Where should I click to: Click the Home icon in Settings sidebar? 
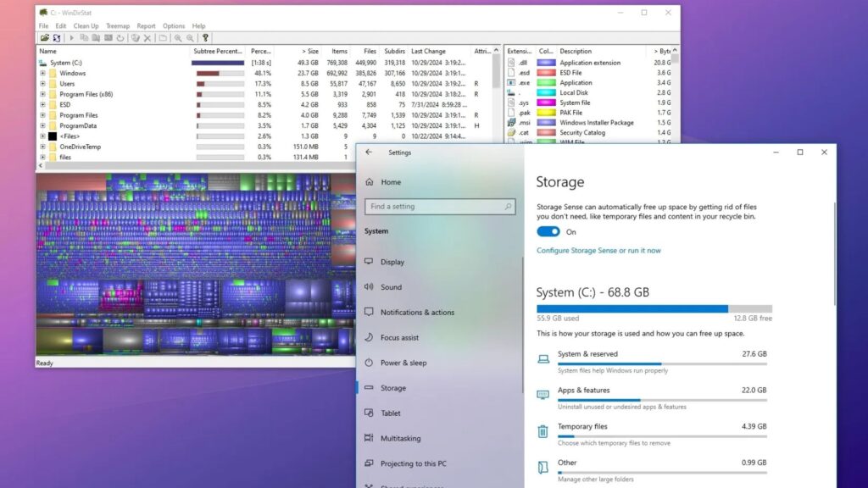[x=369, y=182]
